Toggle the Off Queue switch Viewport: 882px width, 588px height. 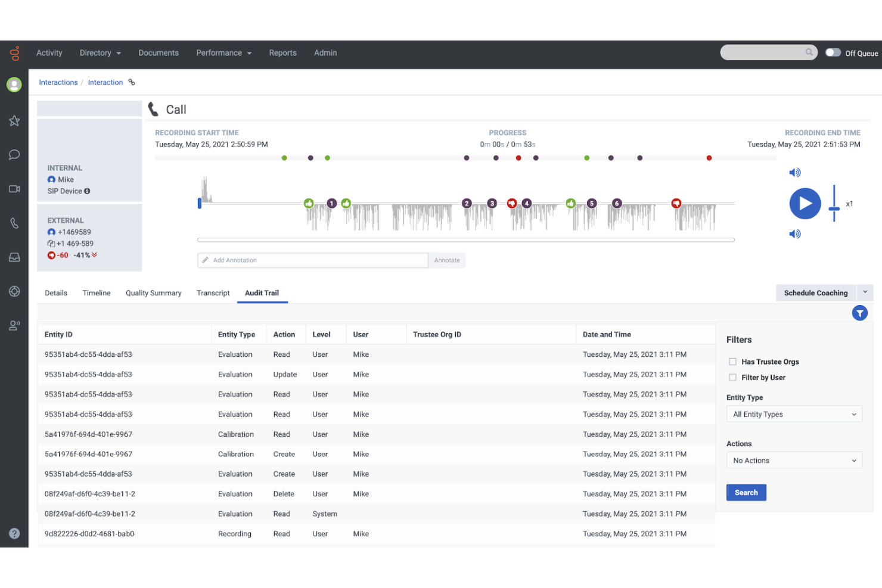click(833, 52)
